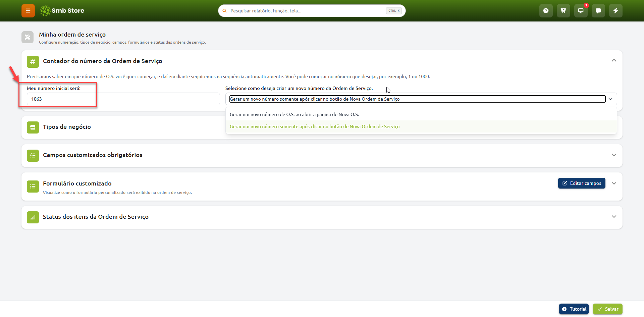Screen dimensions: 644x317
Task: Expand Campos customizados obrigatórios chevron
Action: click(614, 155)
